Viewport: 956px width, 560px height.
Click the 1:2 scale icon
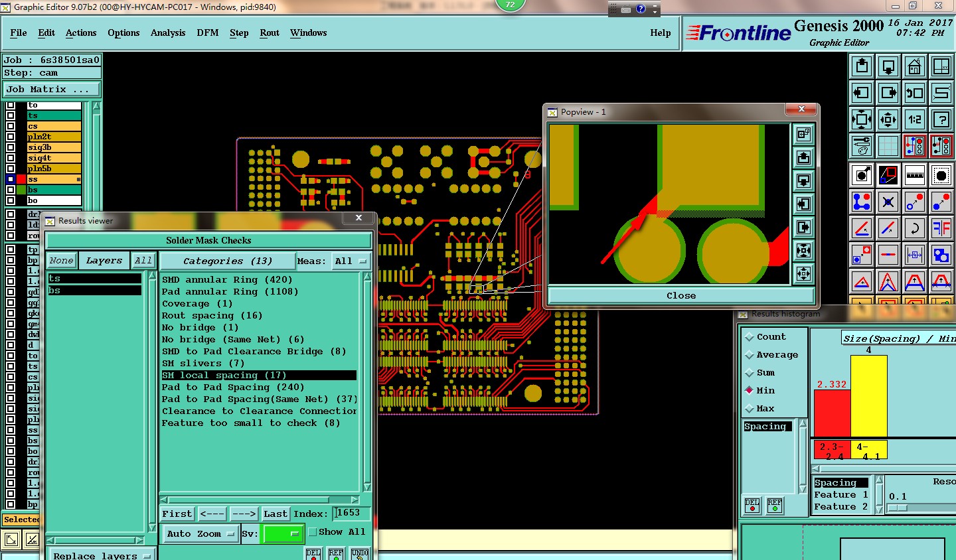[915, 119]
